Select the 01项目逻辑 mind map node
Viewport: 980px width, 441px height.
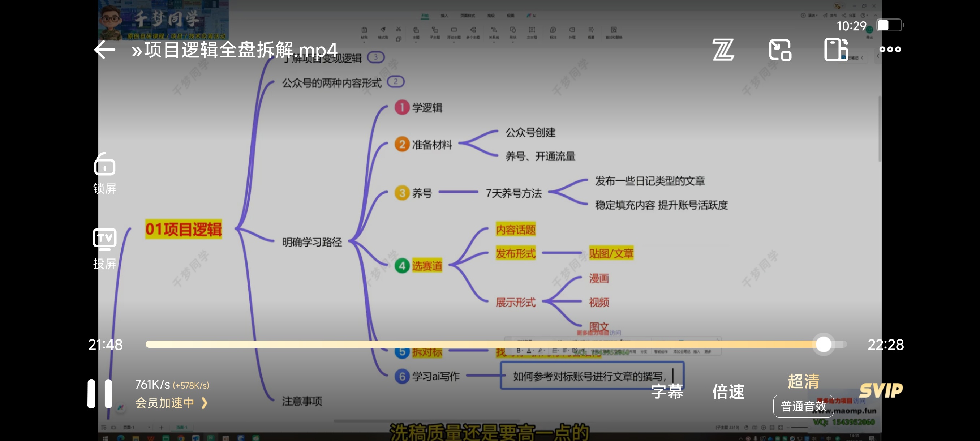(x=183, y=229)
